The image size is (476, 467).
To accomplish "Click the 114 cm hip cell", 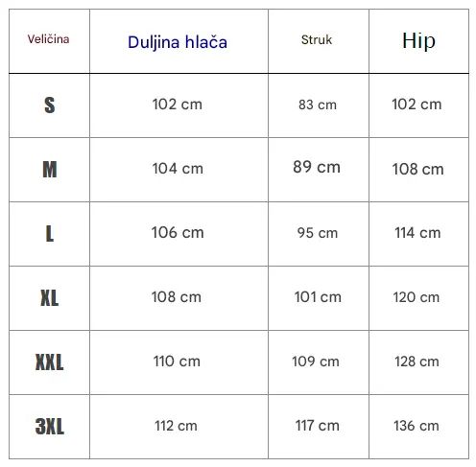I will click(417, 233).
